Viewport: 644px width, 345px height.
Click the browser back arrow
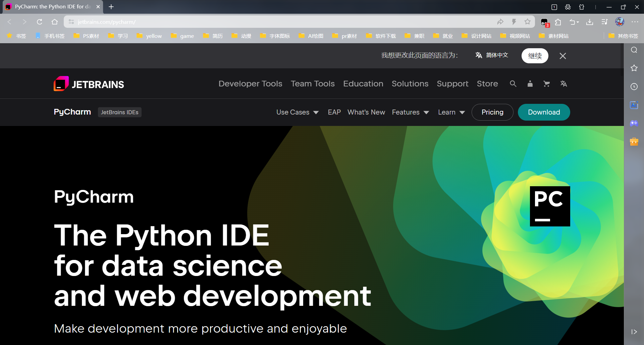[9, 22]
